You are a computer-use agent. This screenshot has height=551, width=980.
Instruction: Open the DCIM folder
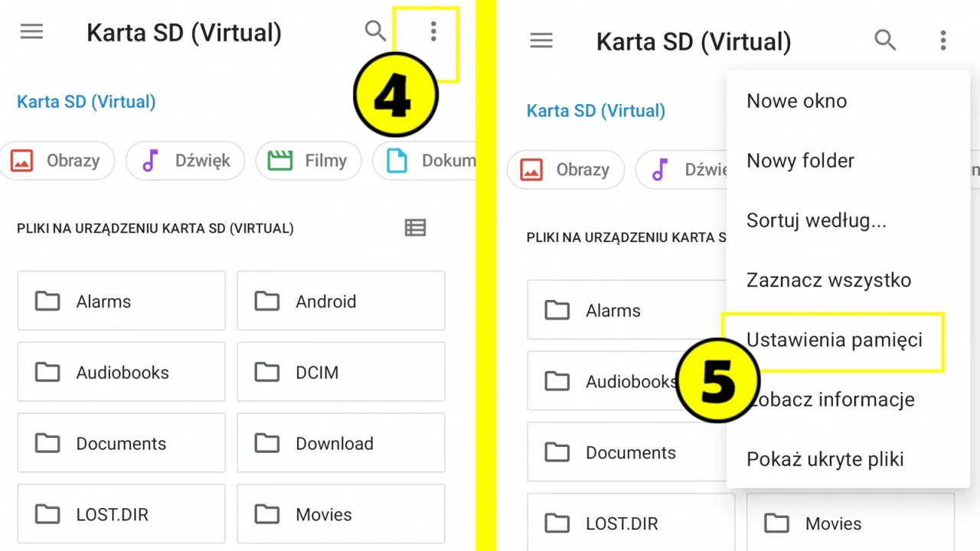(x=341, y=372)
